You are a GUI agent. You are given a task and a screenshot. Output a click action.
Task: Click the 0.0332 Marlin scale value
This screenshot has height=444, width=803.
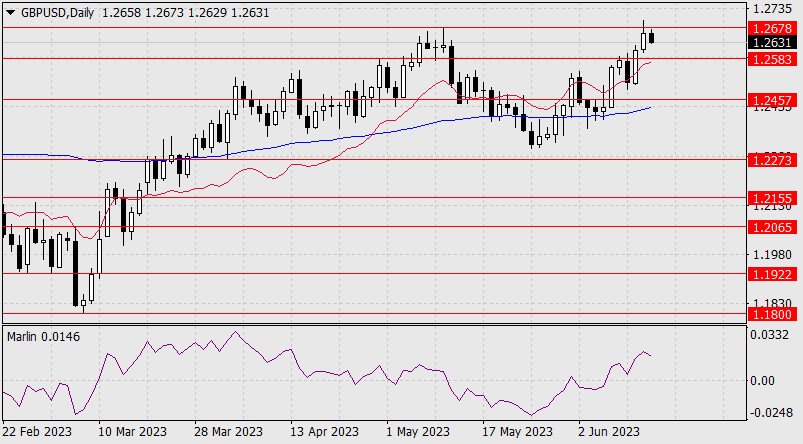(769, 335)
